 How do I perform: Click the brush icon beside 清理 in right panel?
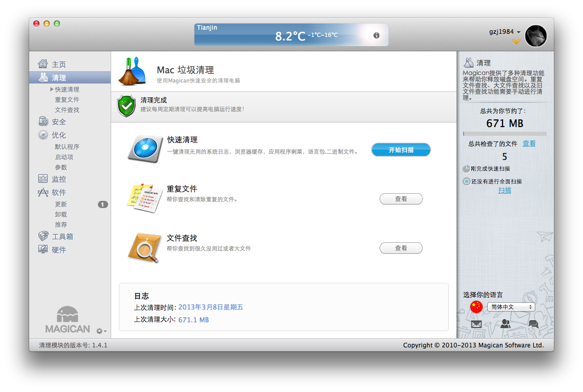coord(468,63)
